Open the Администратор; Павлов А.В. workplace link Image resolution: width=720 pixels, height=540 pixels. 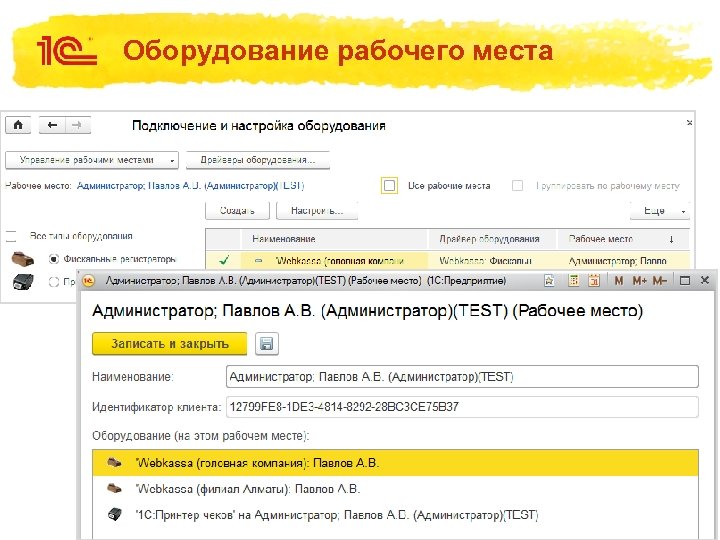coord(190,186)
